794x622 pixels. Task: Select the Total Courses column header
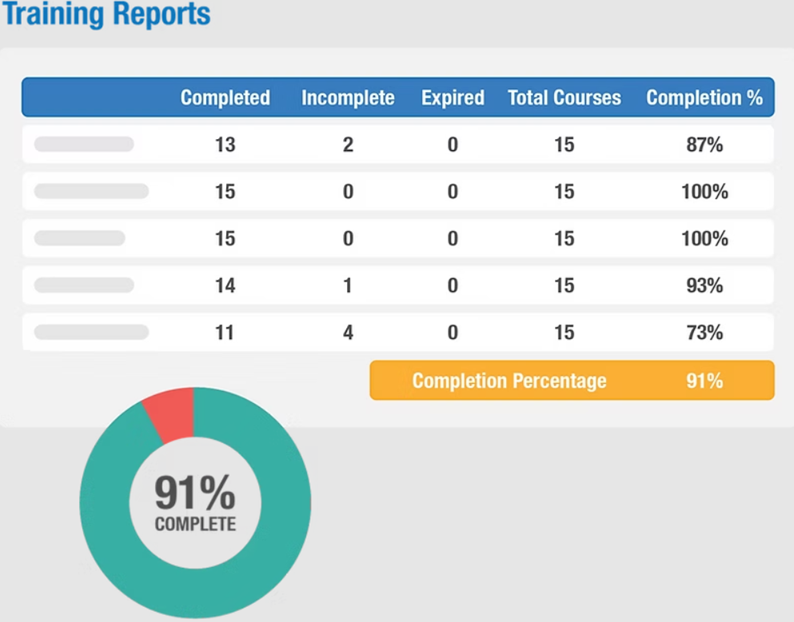tap(564, 98)
